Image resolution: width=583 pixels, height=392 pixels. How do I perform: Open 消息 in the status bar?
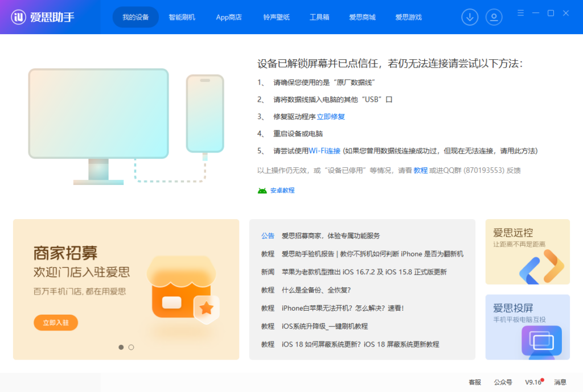(560, 382)
